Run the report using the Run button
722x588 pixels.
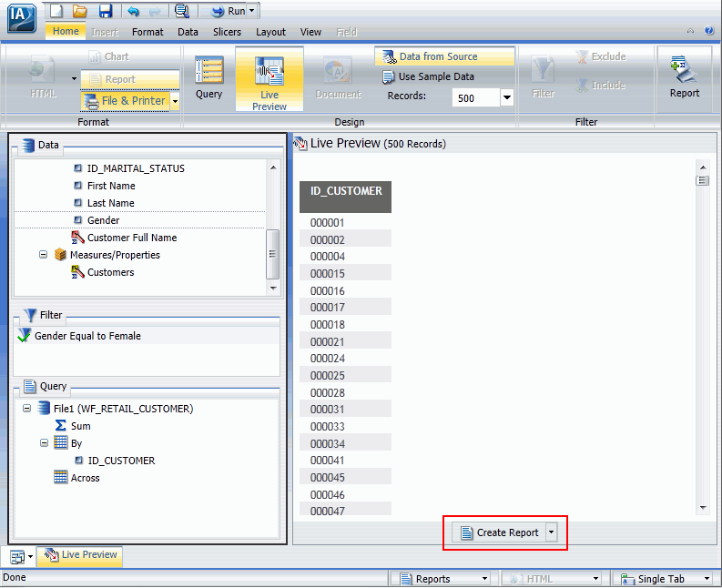229,11
